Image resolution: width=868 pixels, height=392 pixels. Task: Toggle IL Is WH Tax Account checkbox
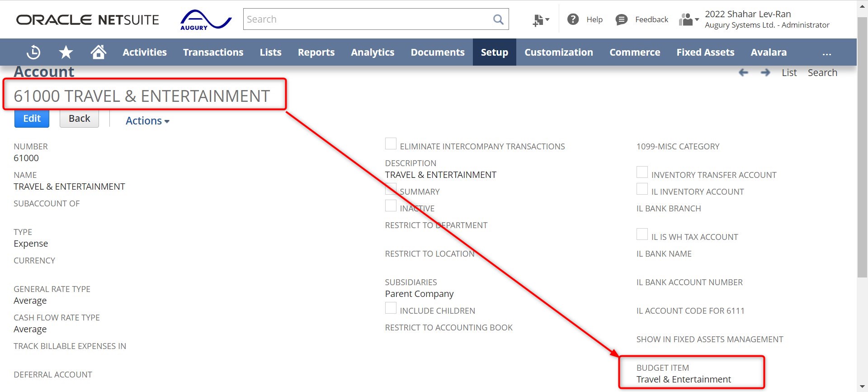coord(642,234)
